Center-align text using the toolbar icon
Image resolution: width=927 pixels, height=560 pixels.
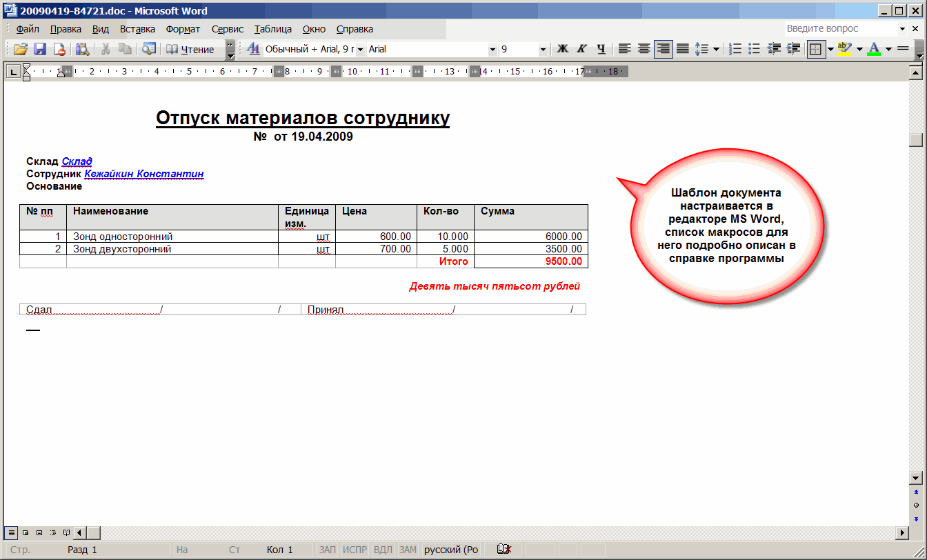(x=644, y=49)
